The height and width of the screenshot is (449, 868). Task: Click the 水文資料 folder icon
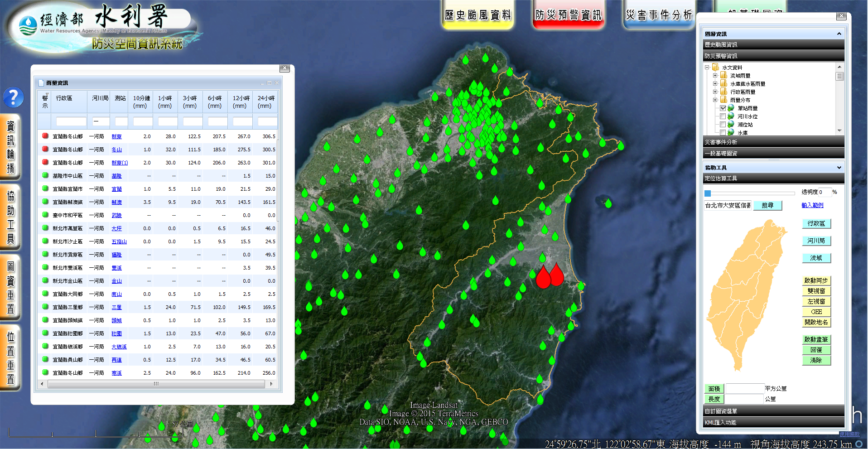(716, 67)
